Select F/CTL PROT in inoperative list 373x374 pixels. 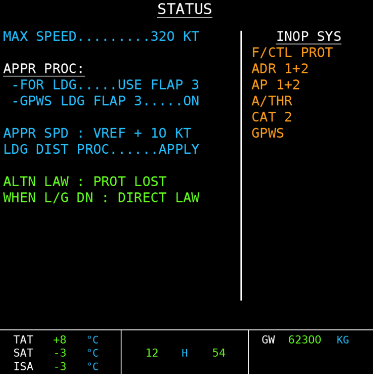click(292, 53)
